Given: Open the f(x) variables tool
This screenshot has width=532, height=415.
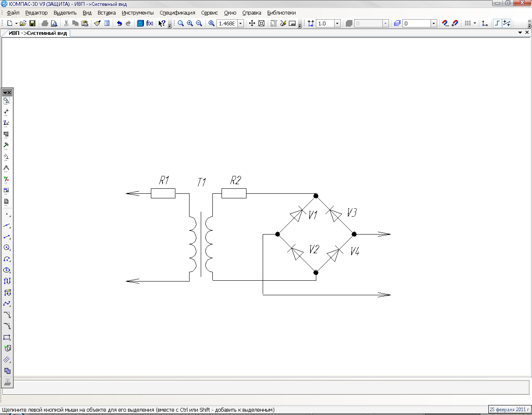Looking at the screenshot, I should [x=150, y=24].
